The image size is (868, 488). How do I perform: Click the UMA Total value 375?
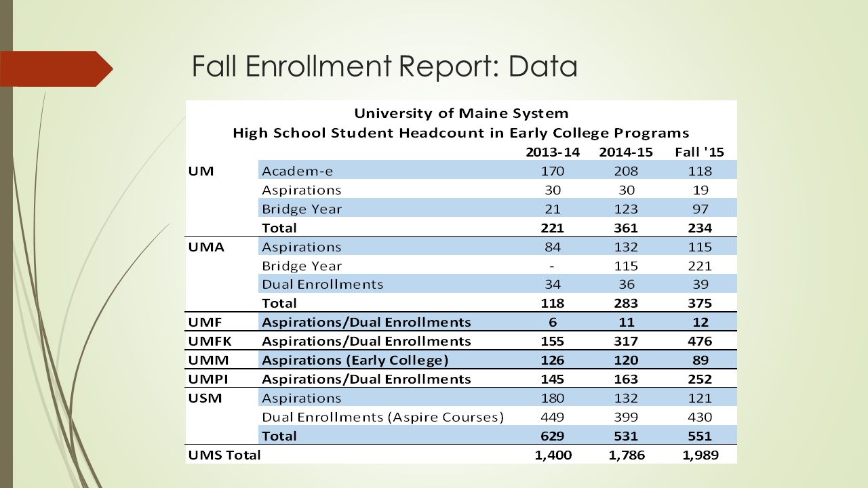[698, 303]
